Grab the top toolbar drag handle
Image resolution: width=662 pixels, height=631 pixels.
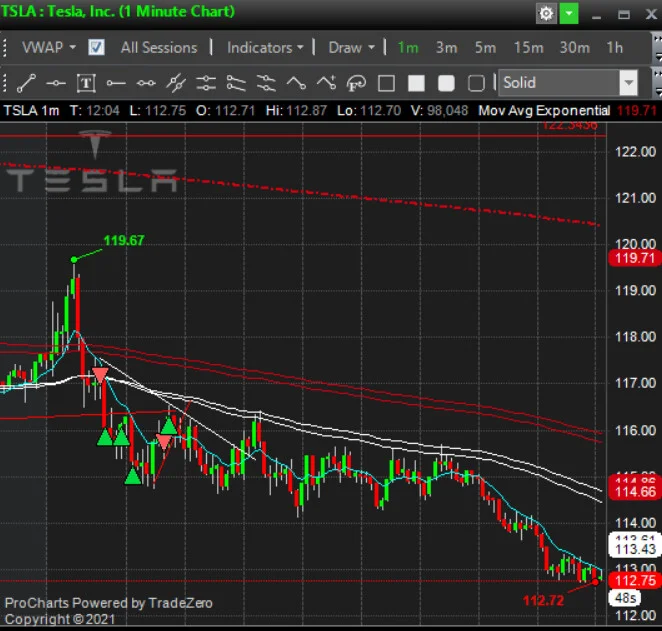coord(5,47)
